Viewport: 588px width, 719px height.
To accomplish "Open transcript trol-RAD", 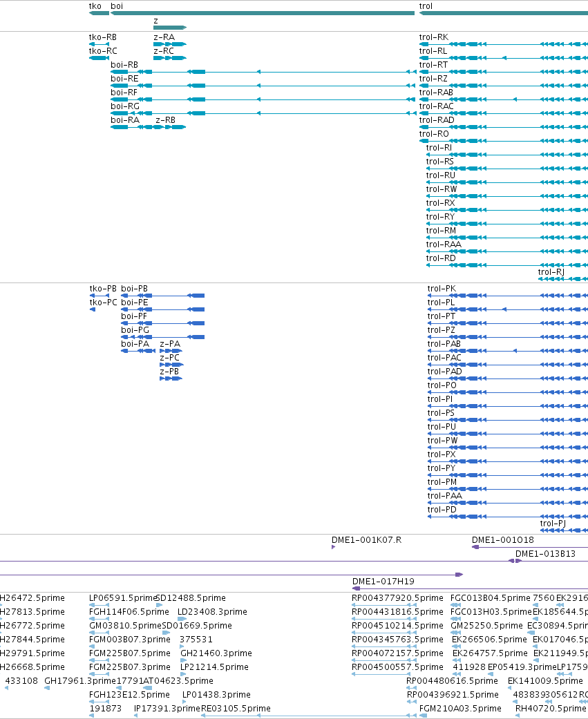I will tap(437, 119).
